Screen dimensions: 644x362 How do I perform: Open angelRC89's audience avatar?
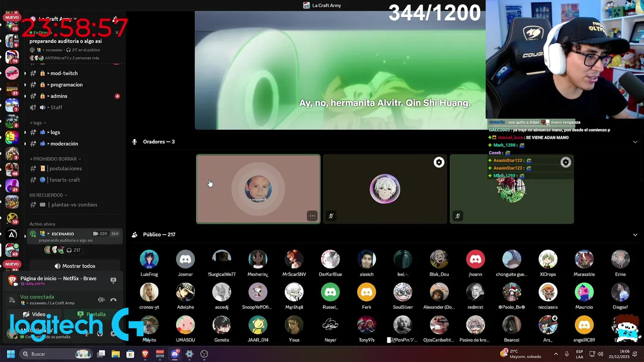584,325
